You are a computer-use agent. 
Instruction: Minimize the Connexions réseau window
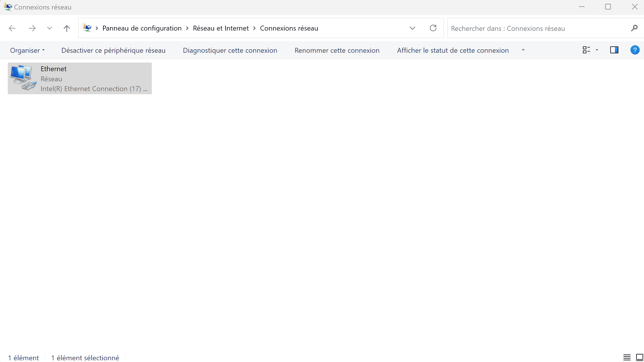point(582,7)
